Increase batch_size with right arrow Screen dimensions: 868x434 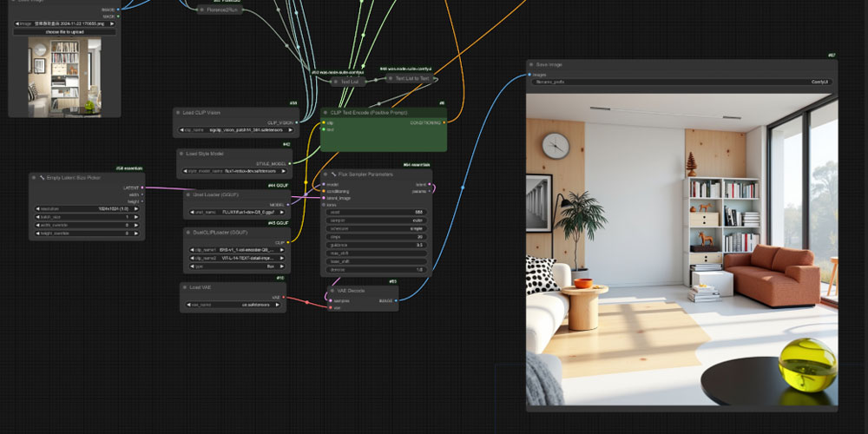(136, 217)
